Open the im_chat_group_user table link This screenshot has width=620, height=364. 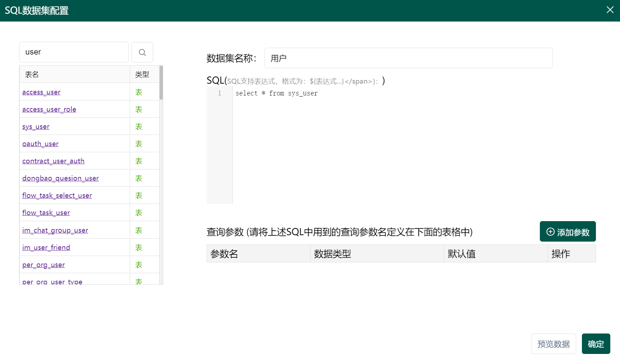(x=55, y=230)
